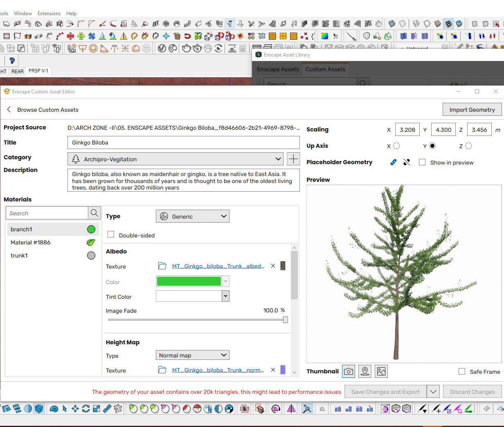The height and width of the screenshot is (427, 504).
Task: Check Show in preview option
Action: (x=422, y=162)
